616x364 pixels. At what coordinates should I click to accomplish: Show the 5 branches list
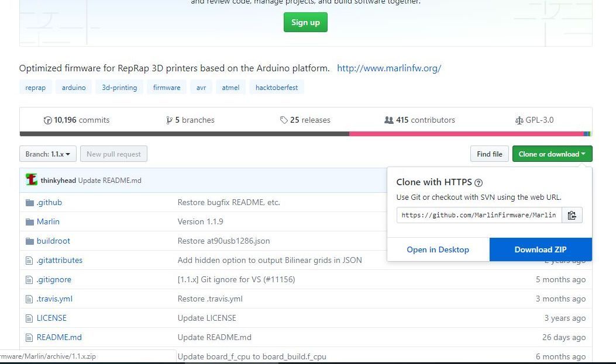tap(190, 120)
